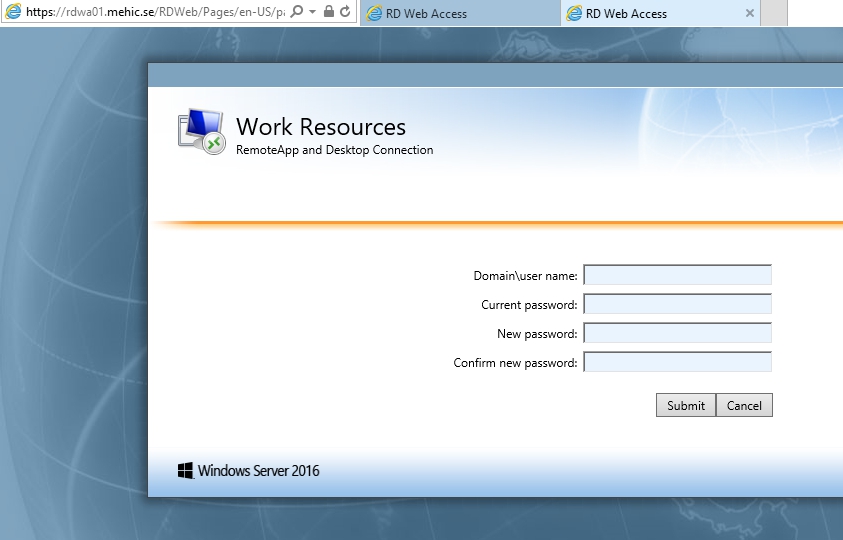Click the Confirm new password field
This screenshot has height=540, width=843.
(x=677, y=362)
